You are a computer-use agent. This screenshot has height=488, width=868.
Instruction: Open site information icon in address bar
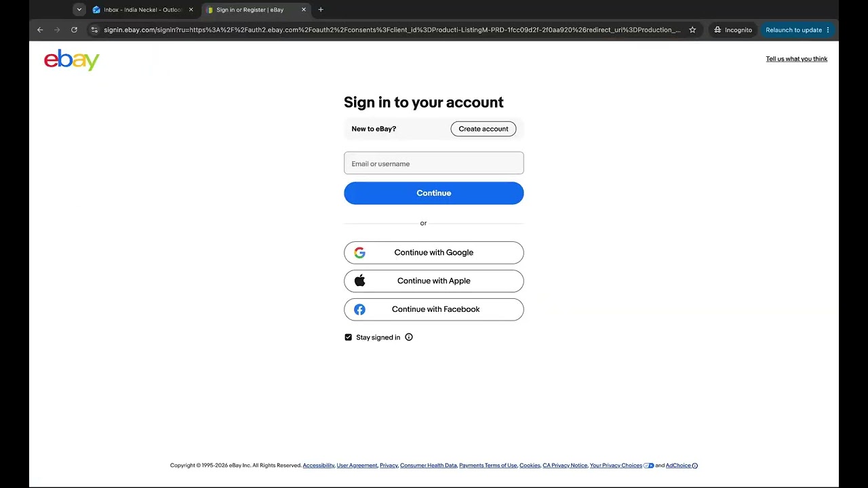coord(95,30)
